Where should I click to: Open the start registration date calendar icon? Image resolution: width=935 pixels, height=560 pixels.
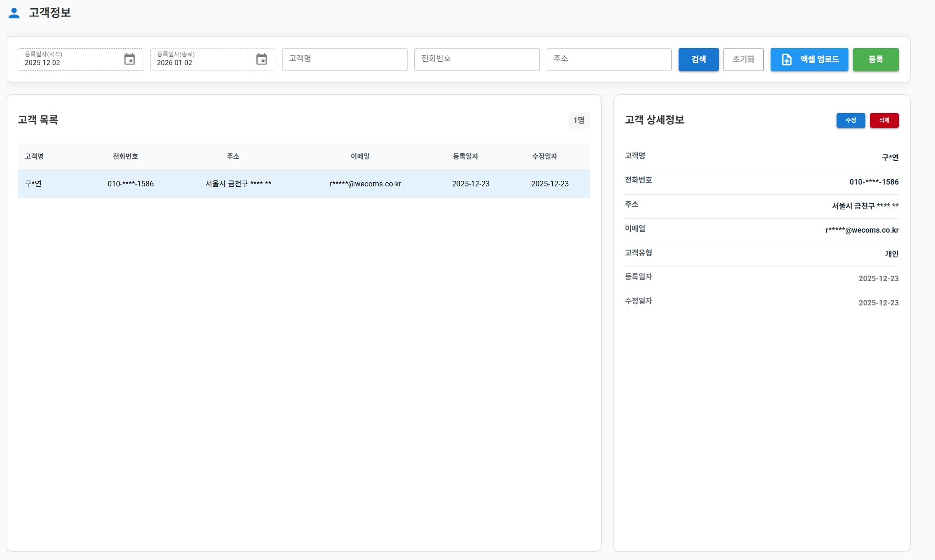point(130,60)
